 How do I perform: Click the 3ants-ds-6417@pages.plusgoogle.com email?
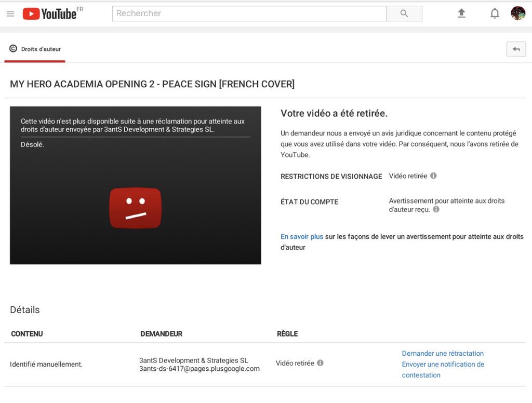coord(199,369)
